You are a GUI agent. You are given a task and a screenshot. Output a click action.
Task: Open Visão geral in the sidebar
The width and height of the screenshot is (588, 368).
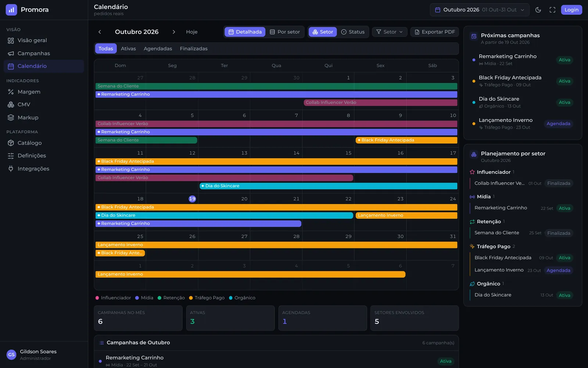tap(44, 40)
